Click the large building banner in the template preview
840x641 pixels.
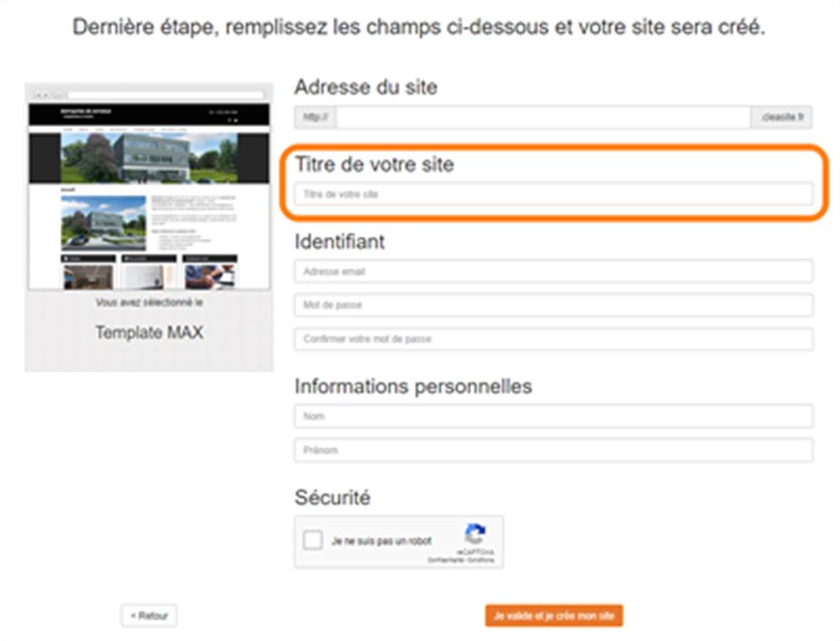coord(149,158)
